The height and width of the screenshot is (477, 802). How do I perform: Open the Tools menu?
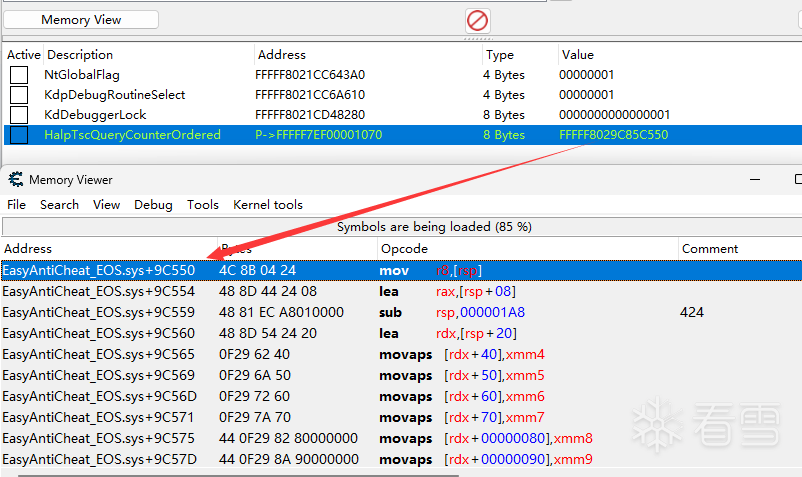click(x=203, y=205)
